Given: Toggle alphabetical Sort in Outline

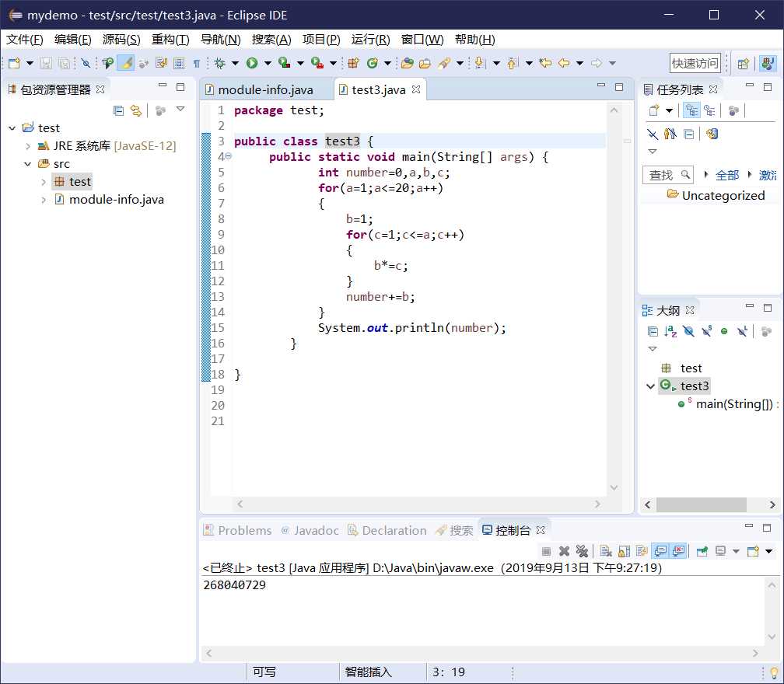Looking at the screenshot, I should pyautogui.click(x=670, y=331).
